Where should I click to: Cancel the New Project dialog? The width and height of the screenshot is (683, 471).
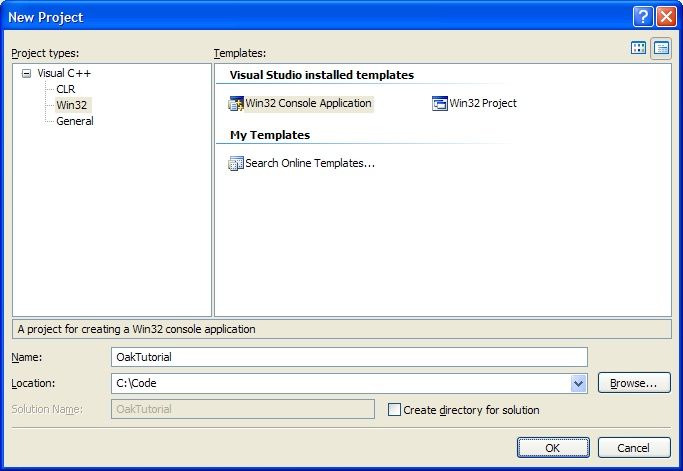(x=634, y=447)
